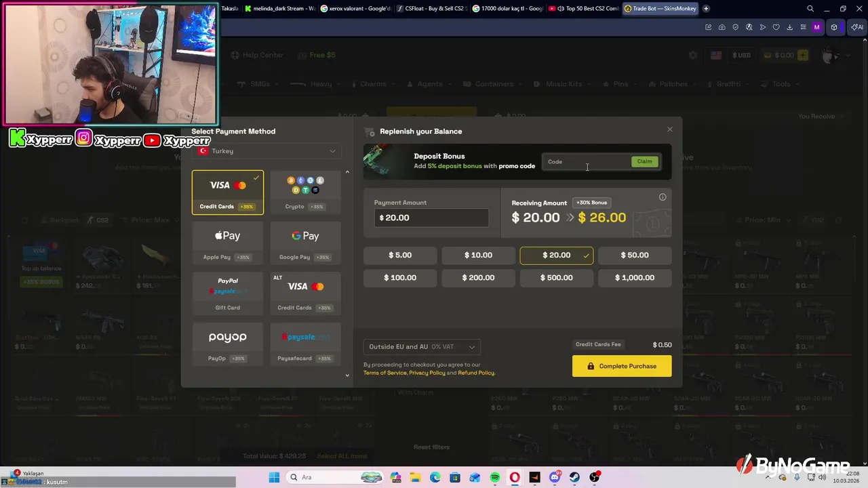Open the purple M profile icon

coord(816,27)
